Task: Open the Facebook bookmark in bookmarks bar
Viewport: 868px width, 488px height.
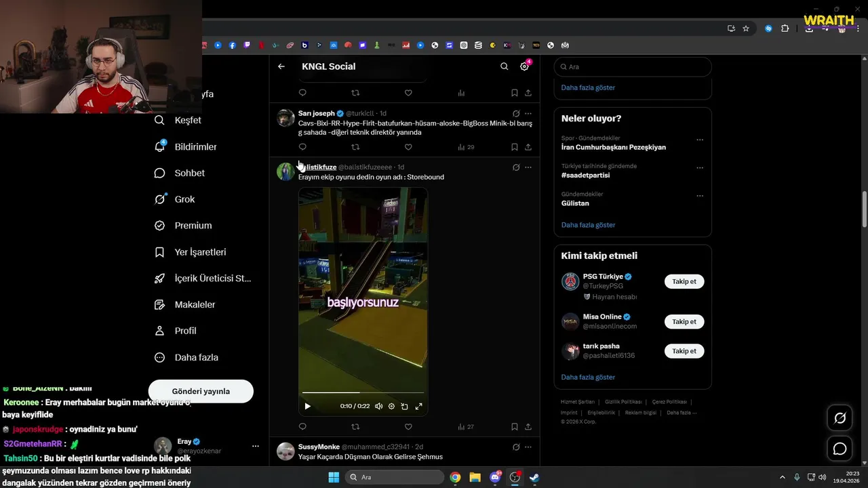Action: [x=233, y=45]
